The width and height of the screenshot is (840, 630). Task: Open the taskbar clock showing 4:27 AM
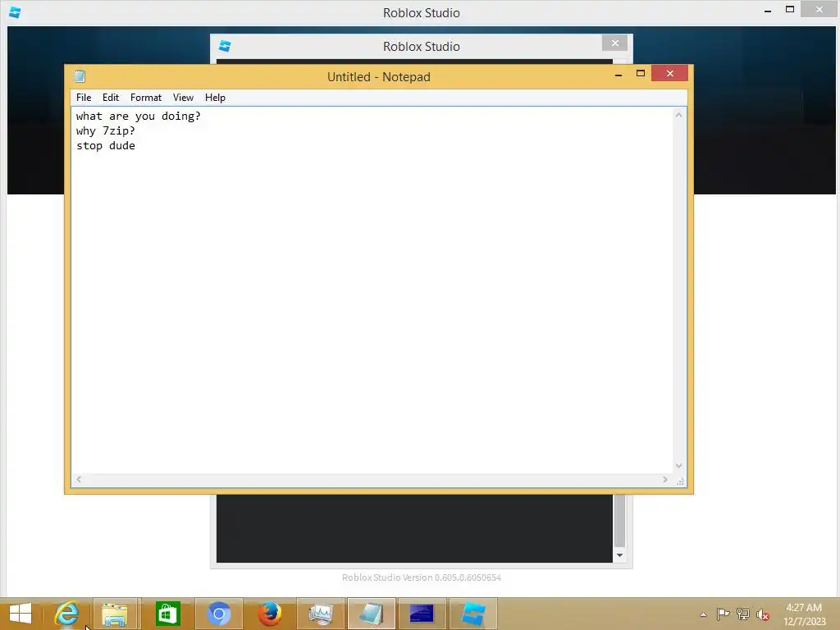coord(804,614)
